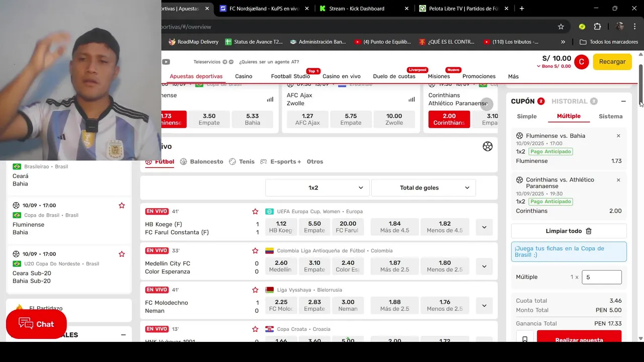Open Football Studio menu item
644x362 pixels.
tap(290, 76)
